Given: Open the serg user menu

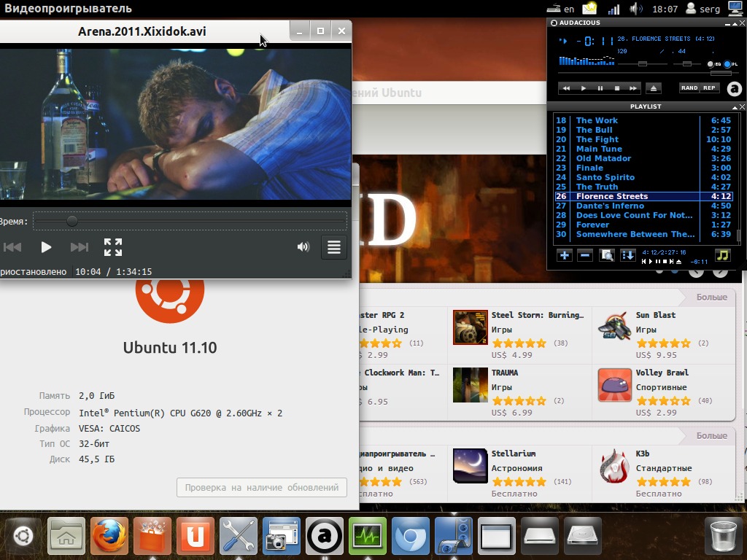Looking at the screenshot, I should (703, 9).
